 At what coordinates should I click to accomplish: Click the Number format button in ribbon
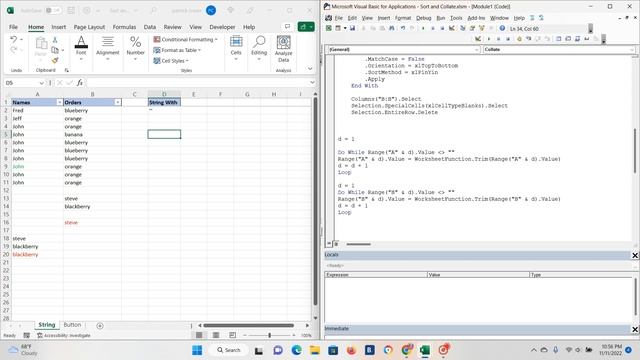click(x=136, y=48)
